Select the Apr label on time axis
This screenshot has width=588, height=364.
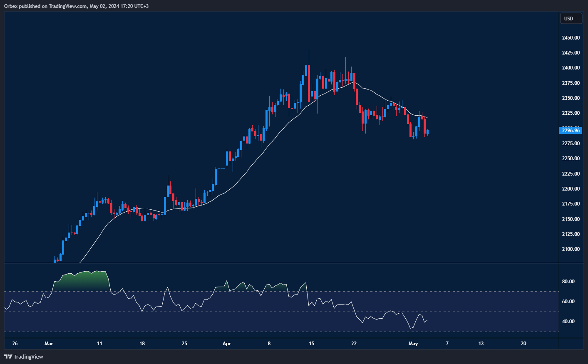[x=227, y=344]
